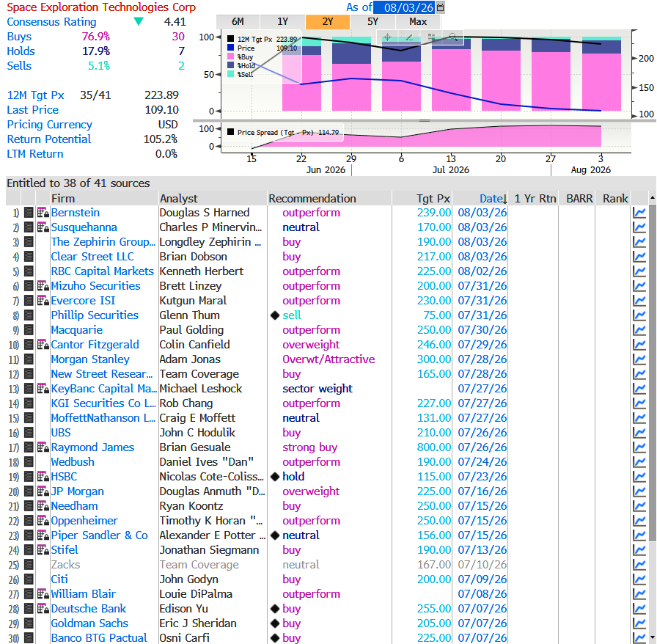Select the chart annotation pencil tool
This screenshot has height=644, width=657.
[x=409, y=37]
